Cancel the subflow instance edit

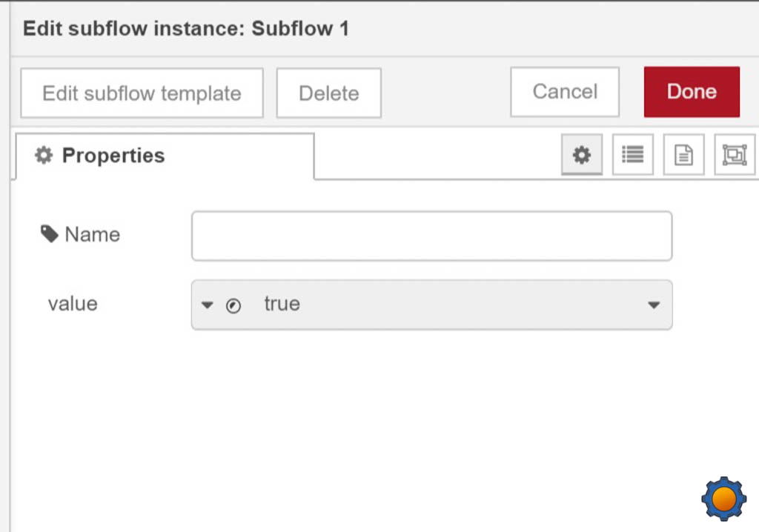(565, 92)
